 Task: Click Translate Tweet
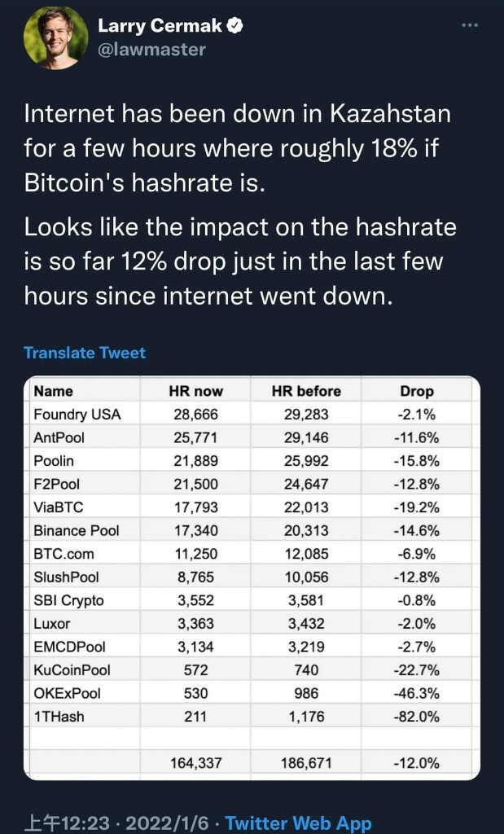tap(85, 353)
